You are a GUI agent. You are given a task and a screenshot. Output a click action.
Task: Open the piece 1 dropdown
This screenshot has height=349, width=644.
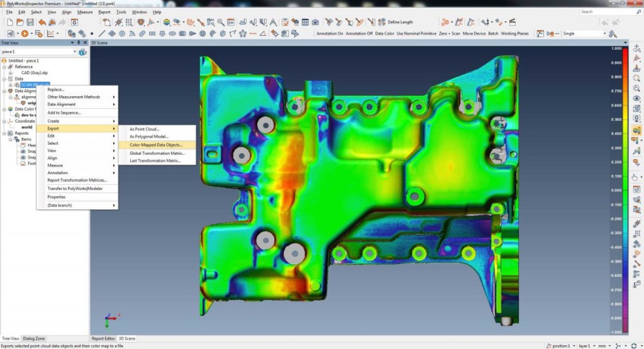tap(75, 52)
